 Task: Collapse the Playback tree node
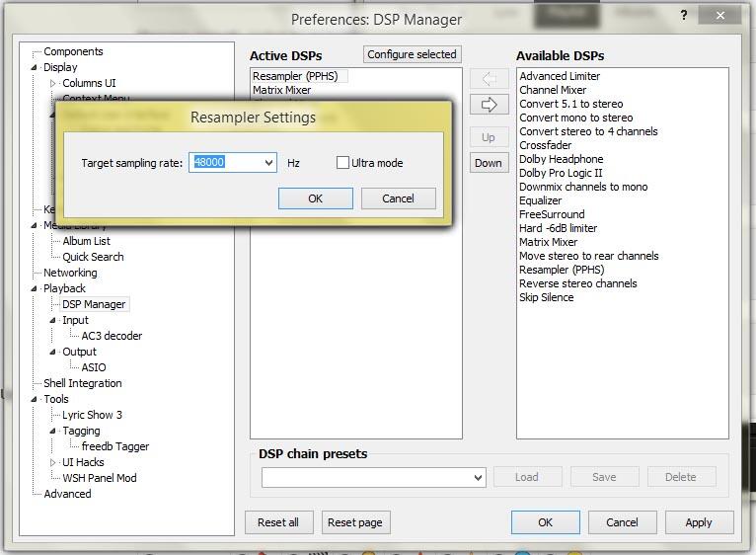(36, 288)
